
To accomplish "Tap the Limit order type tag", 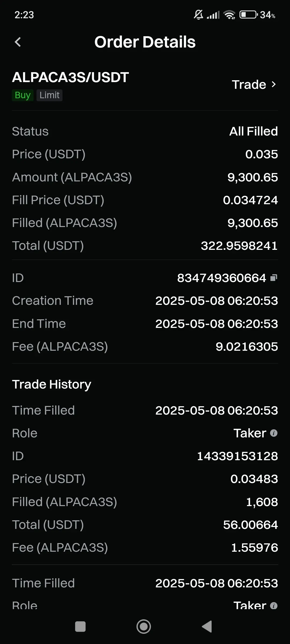I will (x=49, y=95).
